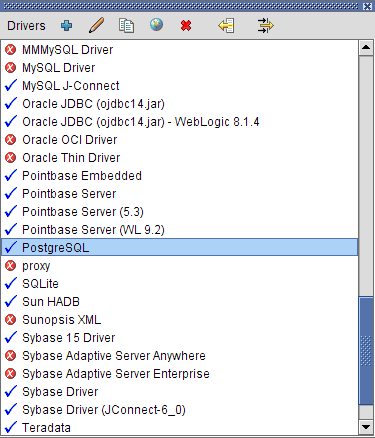This screenshot has width=375, height=438.
Task: Choose Pointbase Embedded in the list
Action: pyautogui.click(x=180, y=176)
